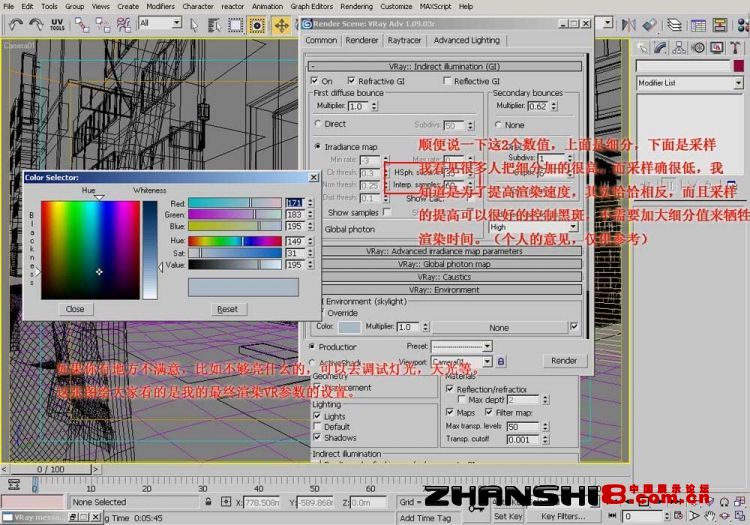
Task: Click the Align tool icon
Action: point(649,25)
